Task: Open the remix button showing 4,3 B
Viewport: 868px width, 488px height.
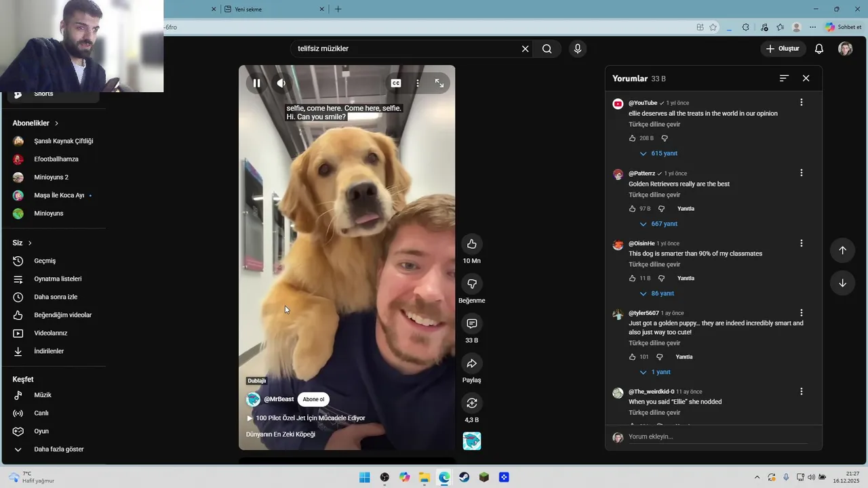Action: 472,403
